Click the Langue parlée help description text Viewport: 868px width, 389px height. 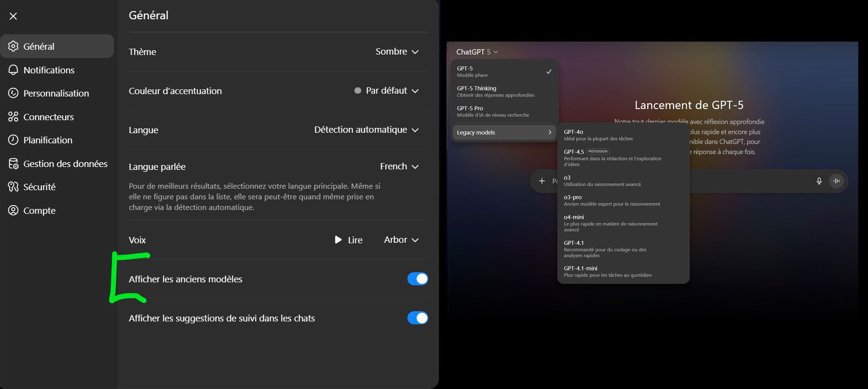tap(255, 196)
